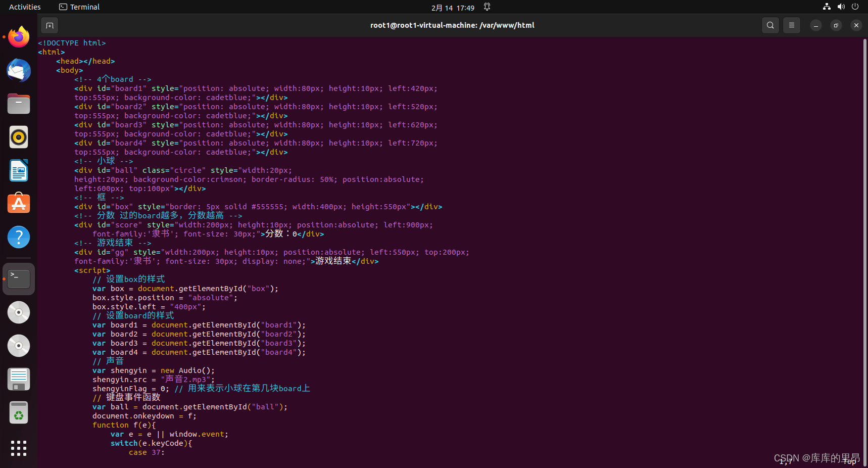Click the terminal title 'root1@root1-virtual-machine'
This screenshot has width=868, height=468.
(452, 25)
